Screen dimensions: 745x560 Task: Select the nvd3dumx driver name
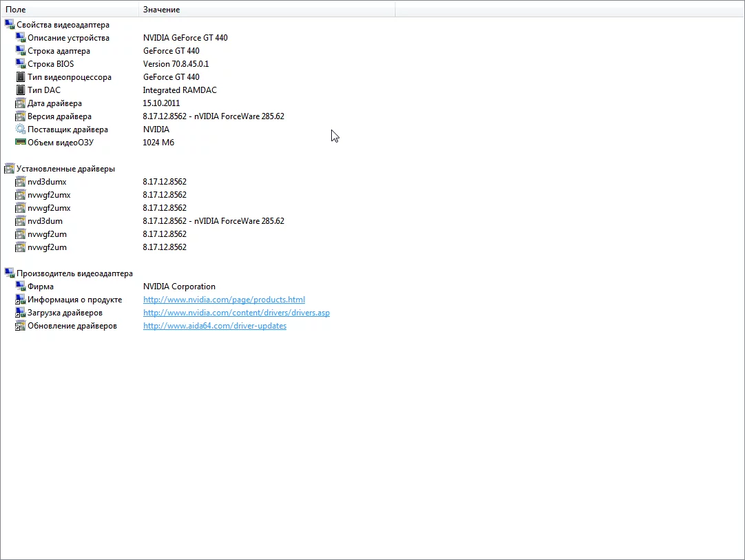[x=47, y=182]
